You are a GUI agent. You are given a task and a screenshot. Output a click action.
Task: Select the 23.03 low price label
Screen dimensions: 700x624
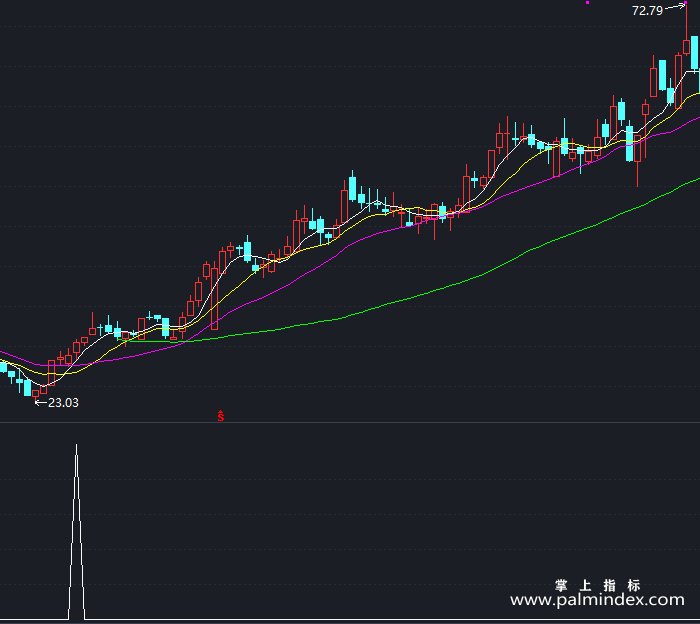(63, 403)
